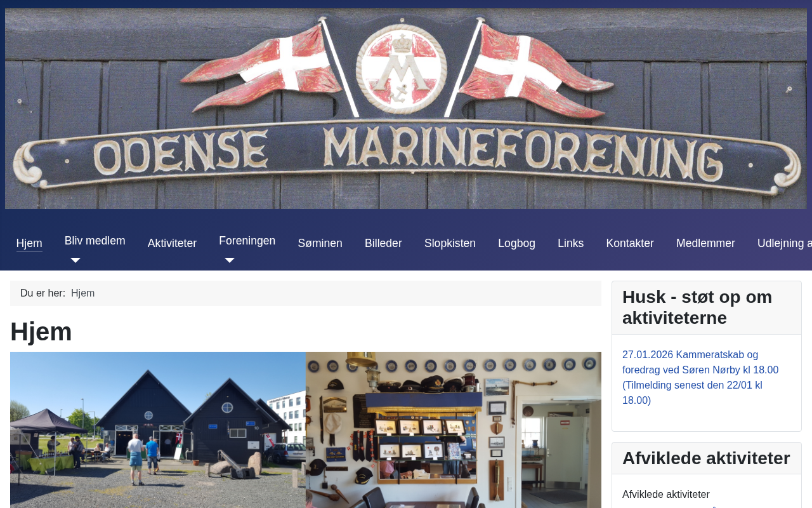Image resolution: width=812 pixels, height=508 pixels.
Task: Expand the Bliv medlem submenu arrow
Action: click(x=75, y=260)
